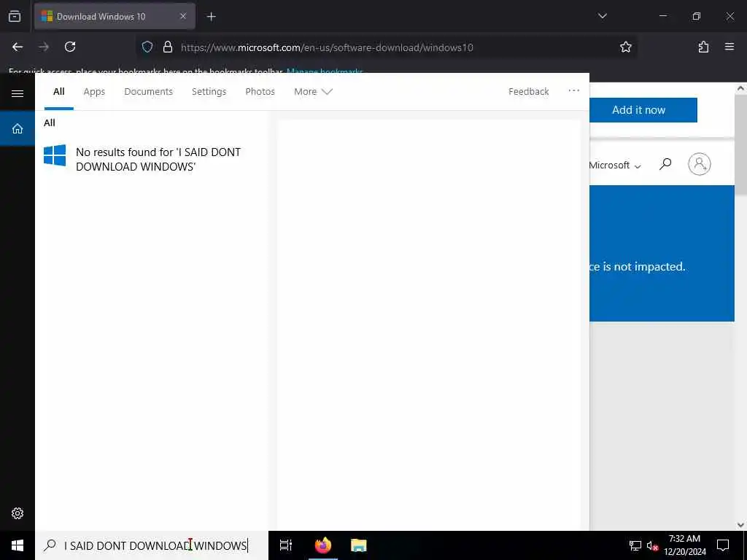
Task: Open the Action Center notifications icon
Action: (723, 545)
